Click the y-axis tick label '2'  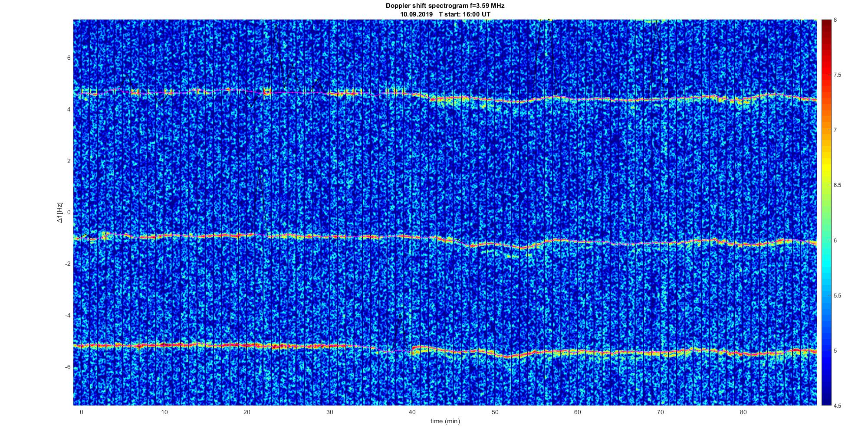coord(69,161)
